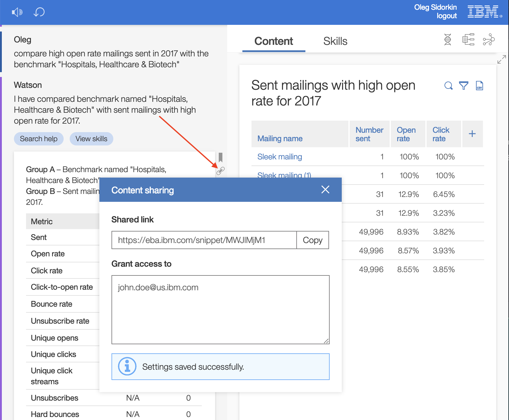This screenshot has height=420, width=509.
Task: Click the Oleg Sidorkin user name
Action: point(435,7)
